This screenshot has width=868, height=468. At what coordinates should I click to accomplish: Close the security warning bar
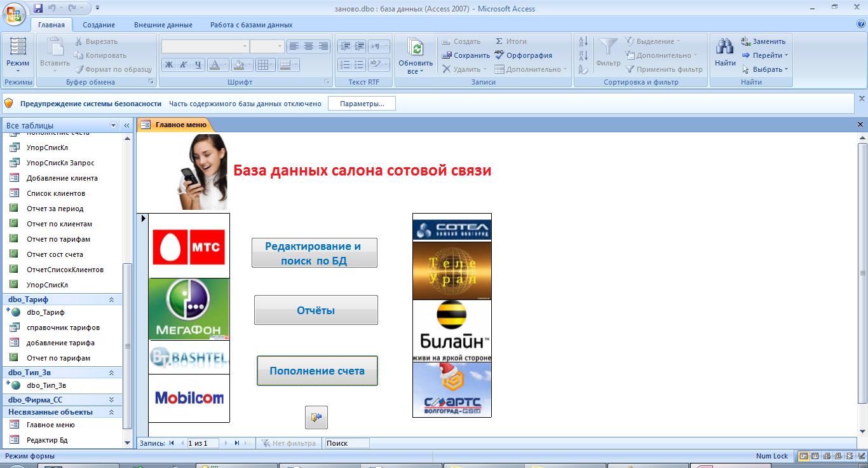pyautogui.click(x=862, y=99)
